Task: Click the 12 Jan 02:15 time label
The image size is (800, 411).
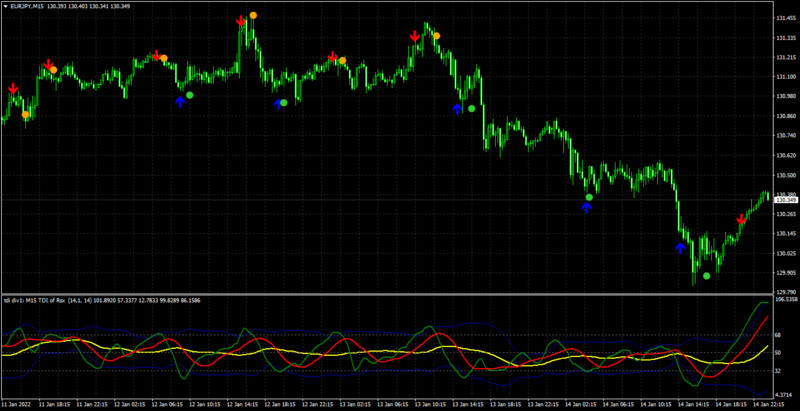Action: [x=130, y=402]
